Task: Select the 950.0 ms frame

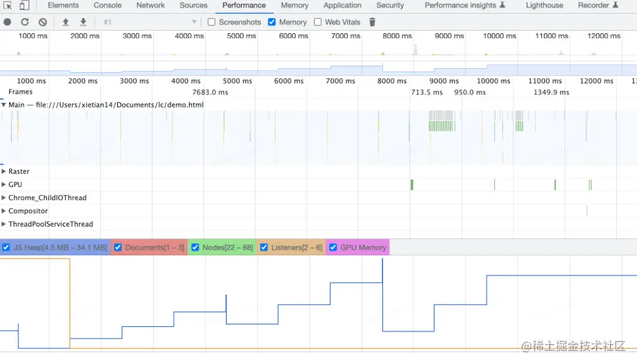Action: point(470,92)
